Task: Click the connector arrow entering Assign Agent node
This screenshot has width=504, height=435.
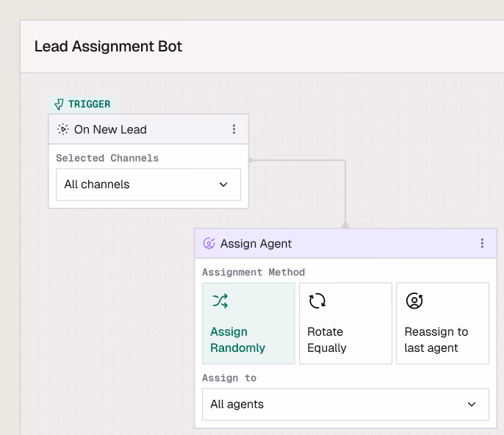Action: [x=345, y=224]
